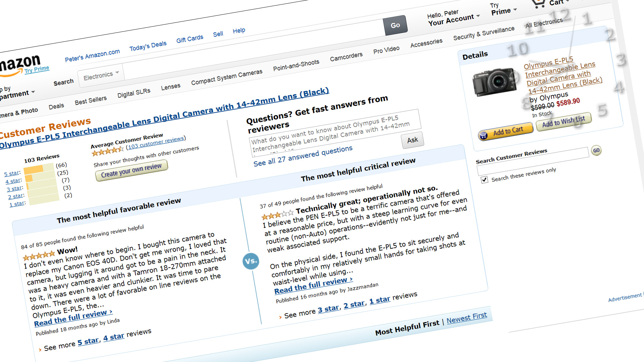
Task: Click the five-star rating on favorable review
Action: (x=39, y=256)
